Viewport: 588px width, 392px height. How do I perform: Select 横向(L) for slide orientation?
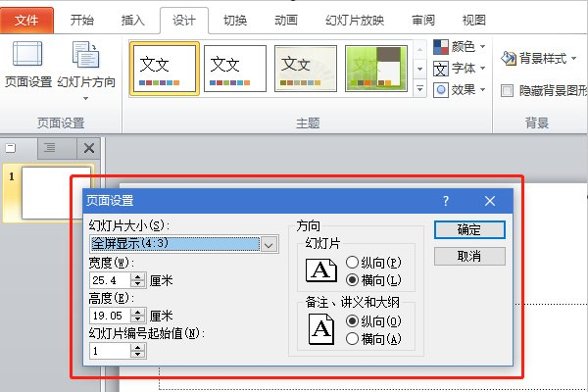point(373,280)
